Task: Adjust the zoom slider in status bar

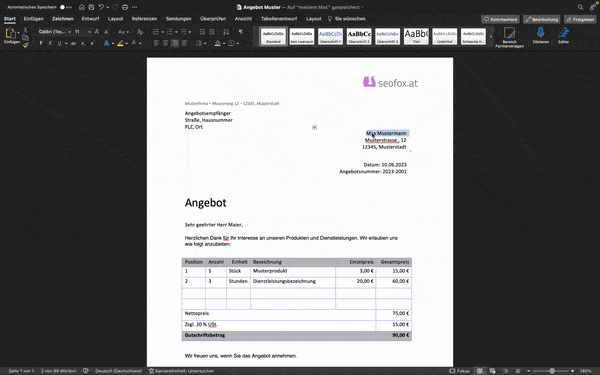Action: click(x=552, y=371)
